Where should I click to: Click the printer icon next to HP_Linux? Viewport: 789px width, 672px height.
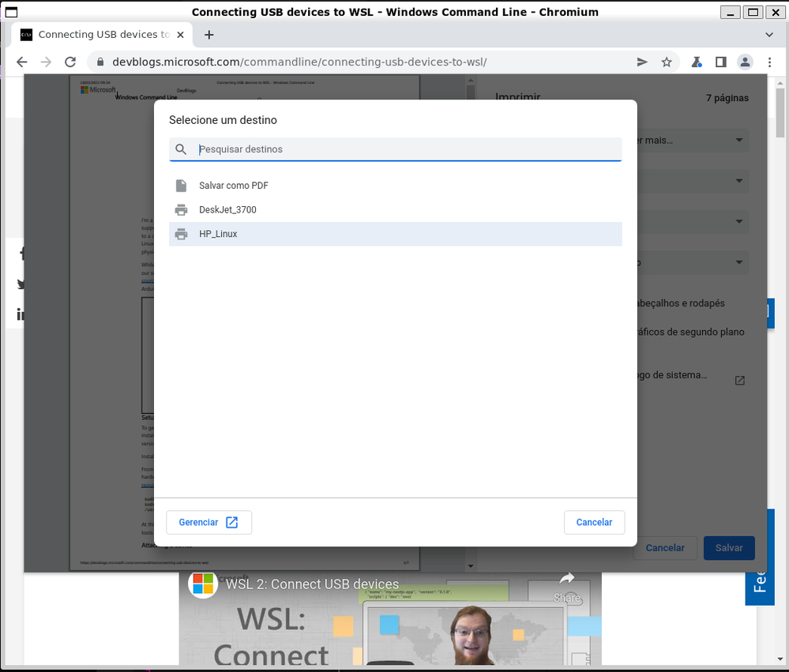(181, 234)
